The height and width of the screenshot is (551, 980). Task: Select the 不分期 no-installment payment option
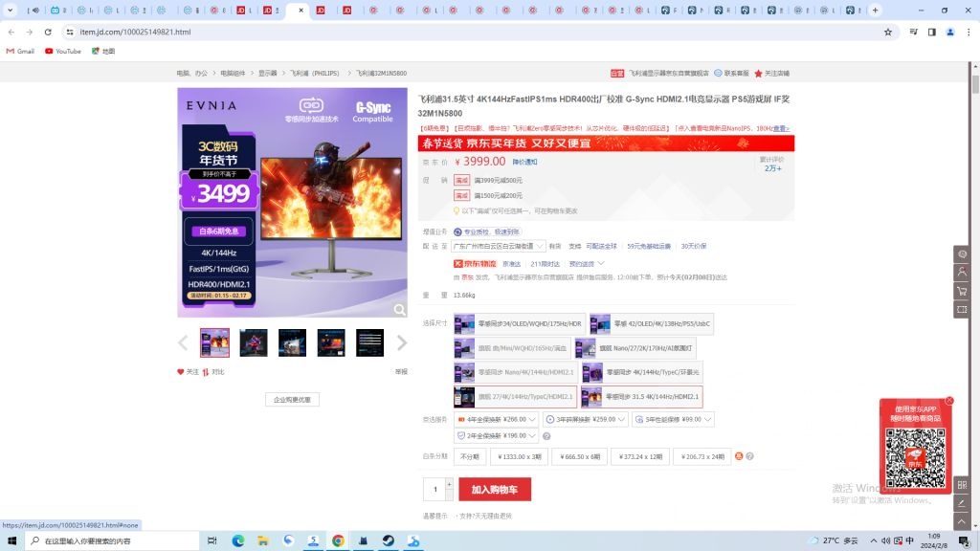pyautogui.click(x=468, y=456)
